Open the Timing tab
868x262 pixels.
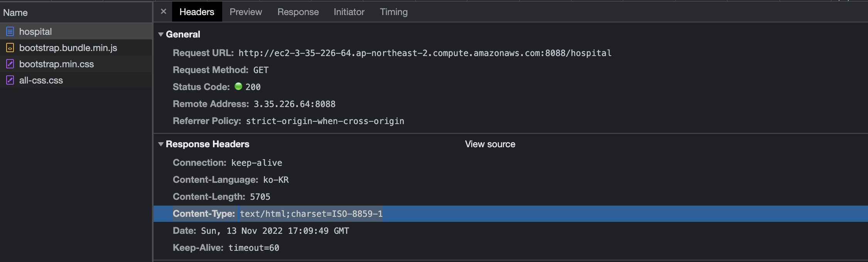[393, 12]
